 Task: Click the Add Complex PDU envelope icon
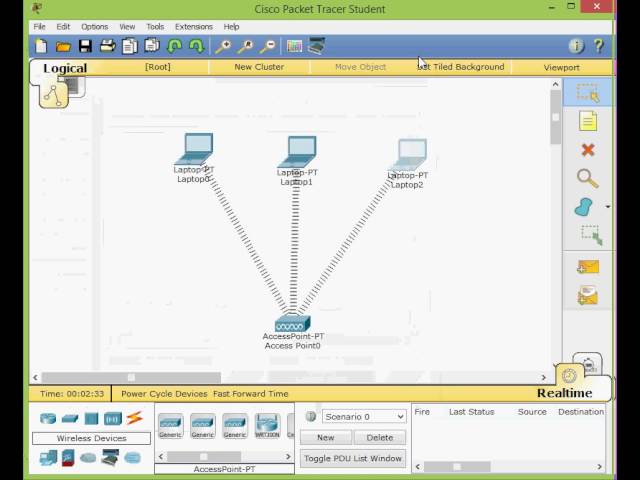[x=588, y=296]
